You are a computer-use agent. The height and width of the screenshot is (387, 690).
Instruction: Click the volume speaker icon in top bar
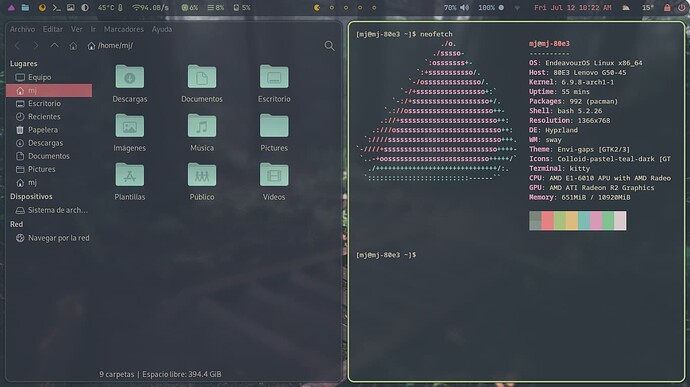point(465,7)
